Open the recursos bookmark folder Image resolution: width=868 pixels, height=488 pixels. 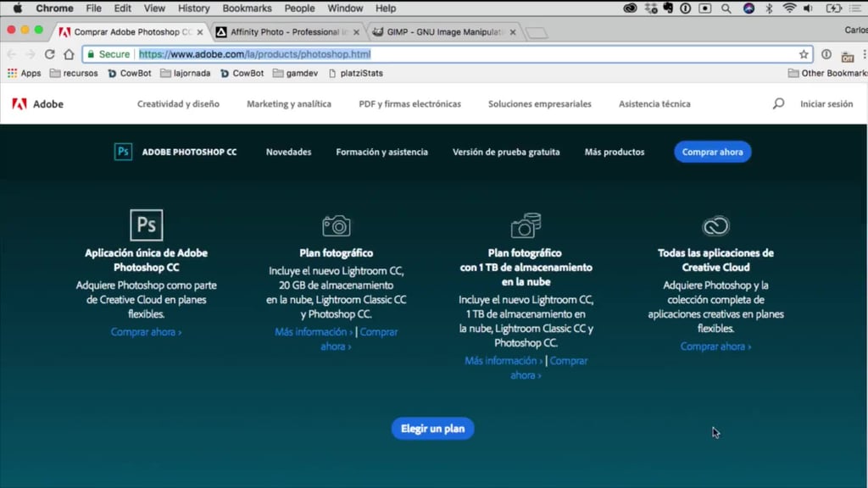74,73
